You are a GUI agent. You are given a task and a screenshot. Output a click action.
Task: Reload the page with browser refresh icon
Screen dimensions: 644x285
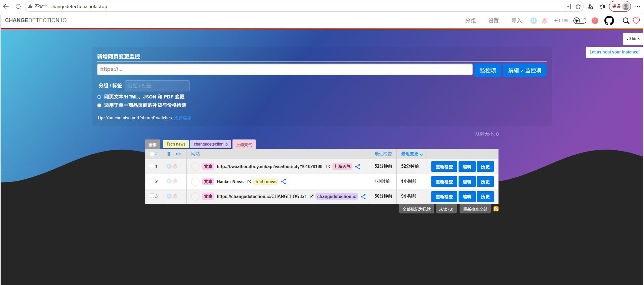[18, 6]
